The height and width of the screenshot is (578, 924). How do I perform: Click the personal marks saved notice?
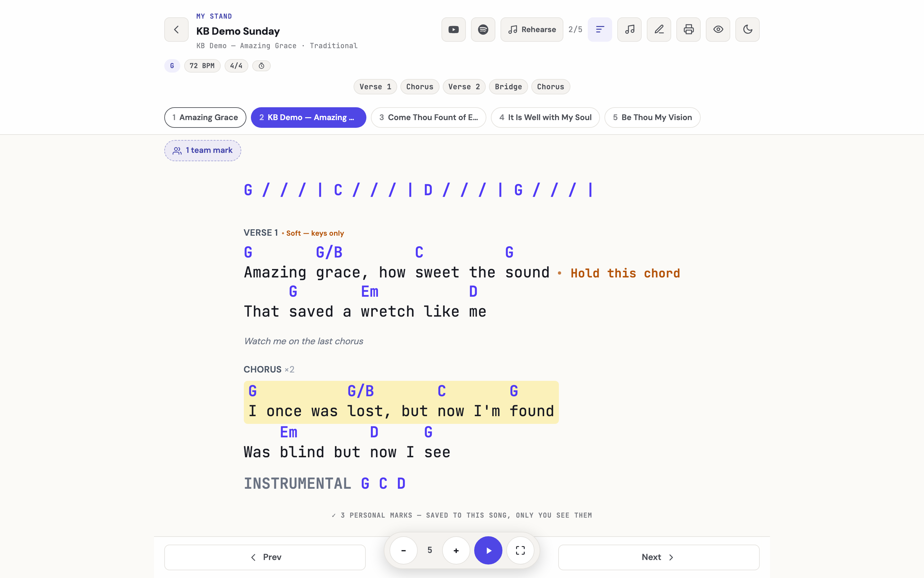point(462,515)
